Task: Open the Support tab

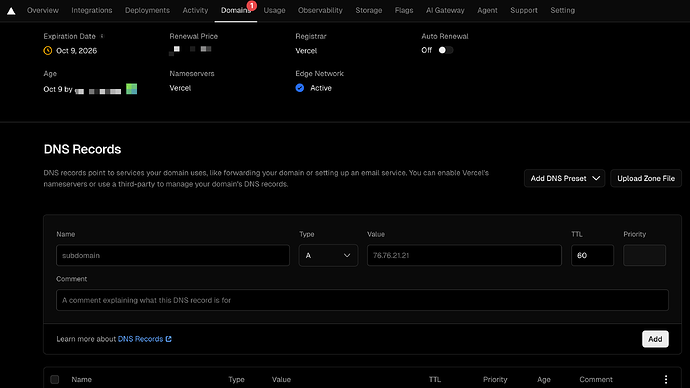Action: click(524, 10)
